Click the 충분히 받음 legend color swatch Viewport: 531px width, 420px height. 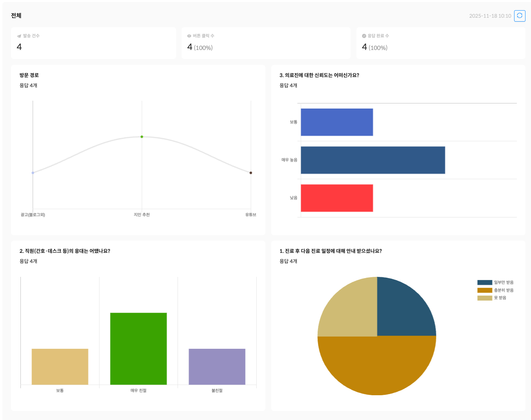(x=485, y=290)
